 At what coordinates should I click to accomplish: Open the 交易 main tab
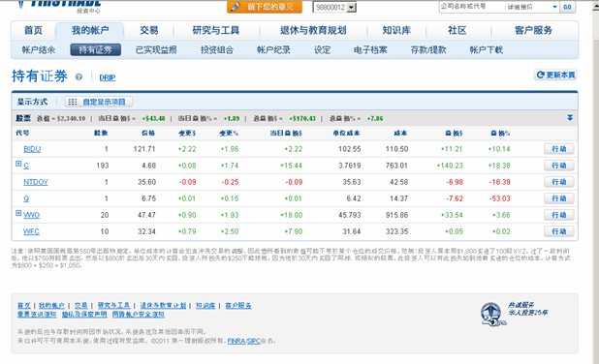pyautogui.click(x=148, y=31)
